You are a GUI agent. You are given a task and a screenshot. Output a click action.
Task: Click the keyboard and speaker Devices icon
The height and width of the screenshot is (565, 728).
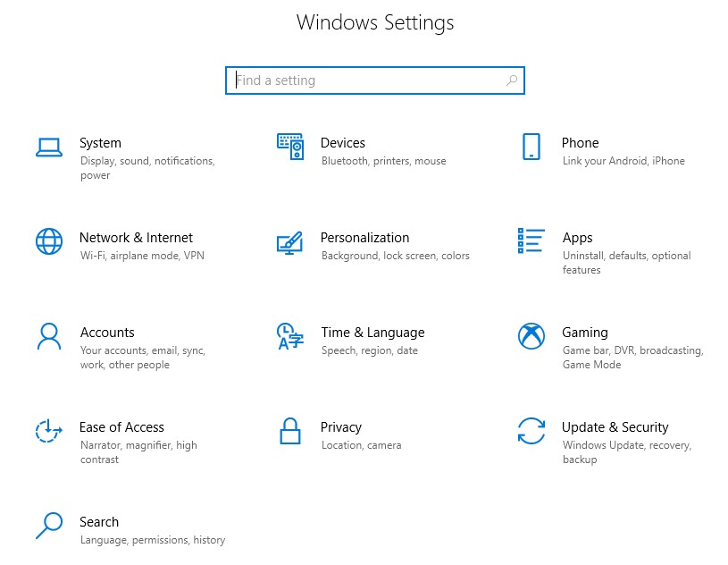coord(290,147)
